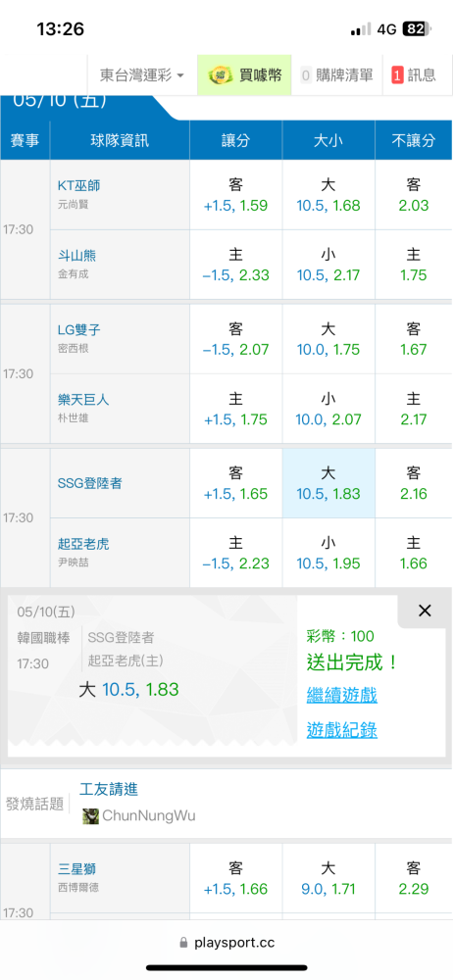Open the 購牌清單 tab

(336, 75)
